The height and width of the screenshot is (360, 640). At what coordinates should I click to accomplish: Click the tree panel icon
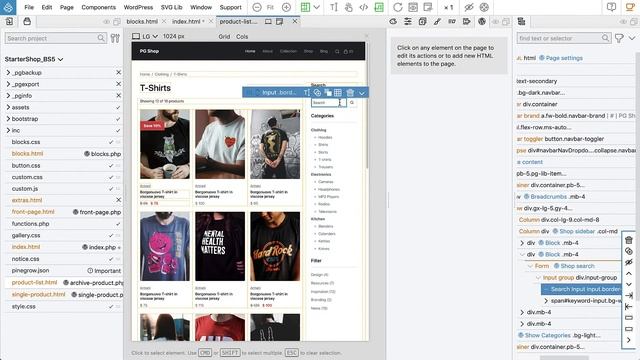(521, 21)
